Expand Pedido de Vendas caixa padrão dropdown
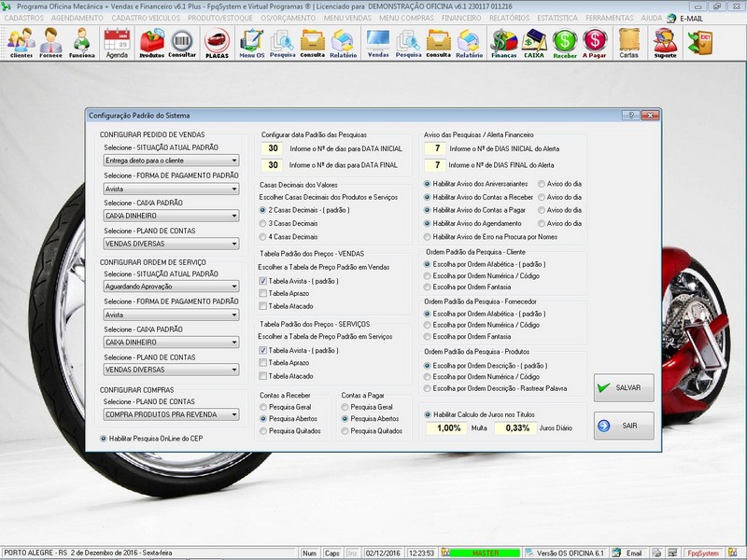Screen dimensions: 747x560 click(x=234, y=216)
